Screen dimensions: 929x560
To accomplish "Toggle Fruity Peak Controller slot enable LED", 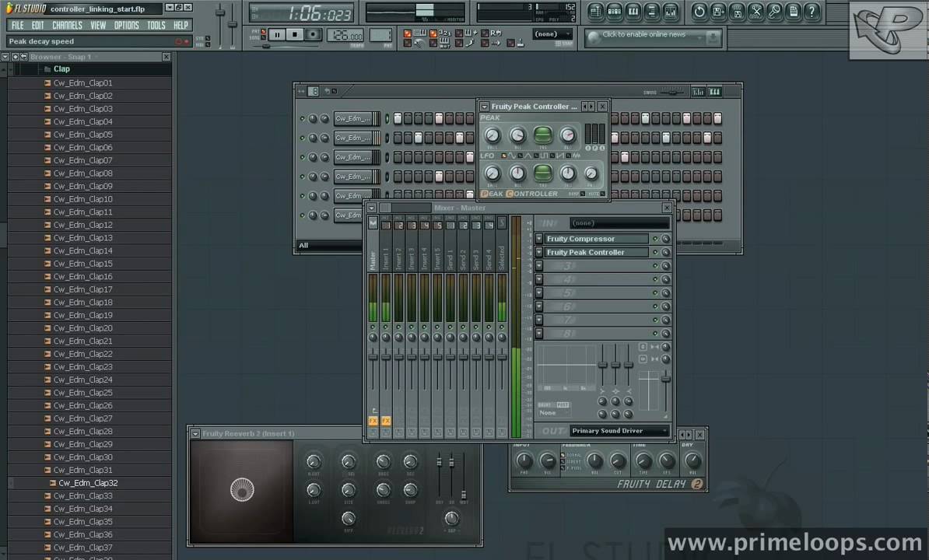I will (x=654, y=253).
